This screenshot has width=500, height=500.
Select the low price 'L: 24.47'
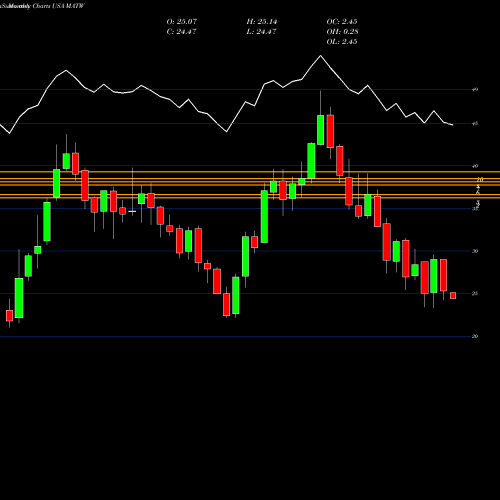click(261, 32)
